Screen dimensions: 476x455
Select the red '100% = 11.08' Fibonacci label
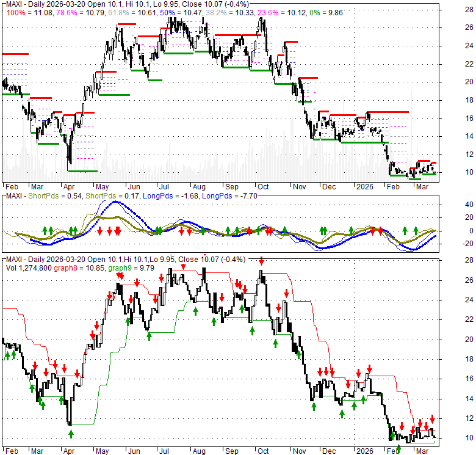click(29, 13)
